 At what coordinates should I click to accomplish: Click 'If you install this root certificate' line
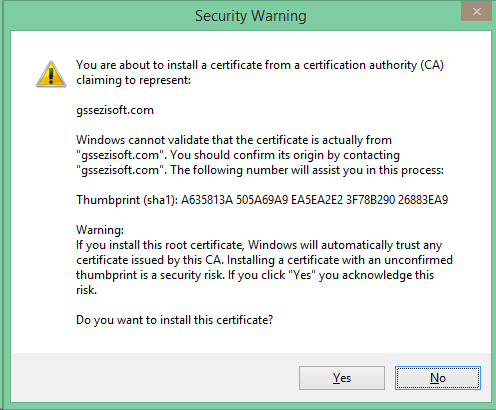coord(160,245)
